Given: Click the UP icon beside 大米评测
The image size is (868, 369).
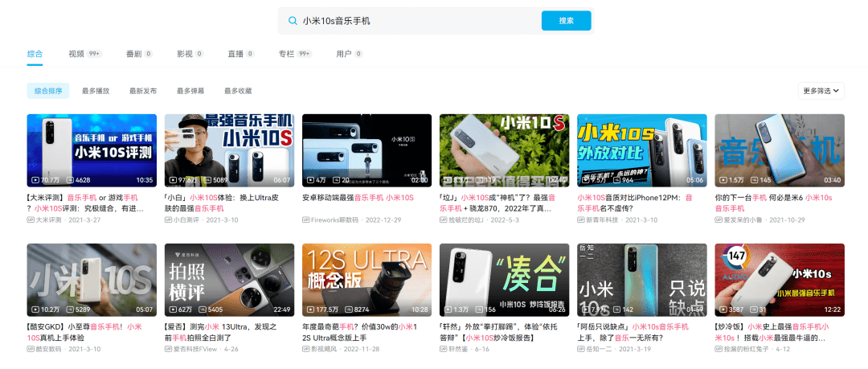Looking at the screenshot, I should pos(31,220).
